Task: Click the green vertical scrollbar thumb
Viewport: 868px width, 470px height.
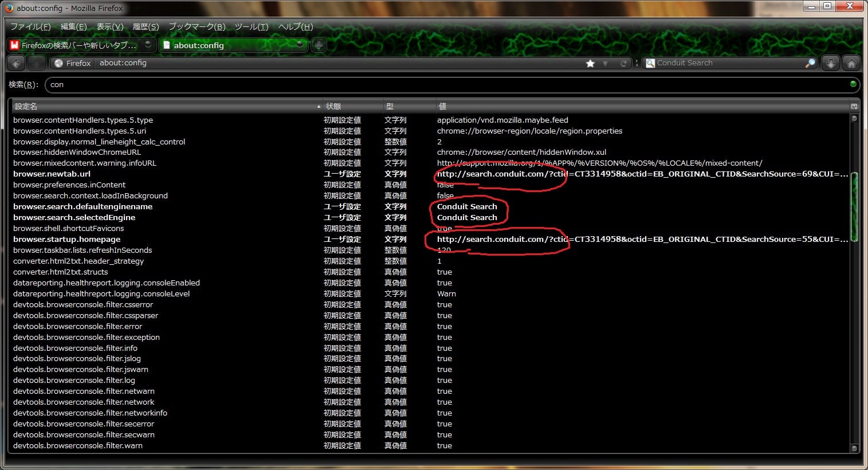Action: pyautogui.click(x=854, y=207)
